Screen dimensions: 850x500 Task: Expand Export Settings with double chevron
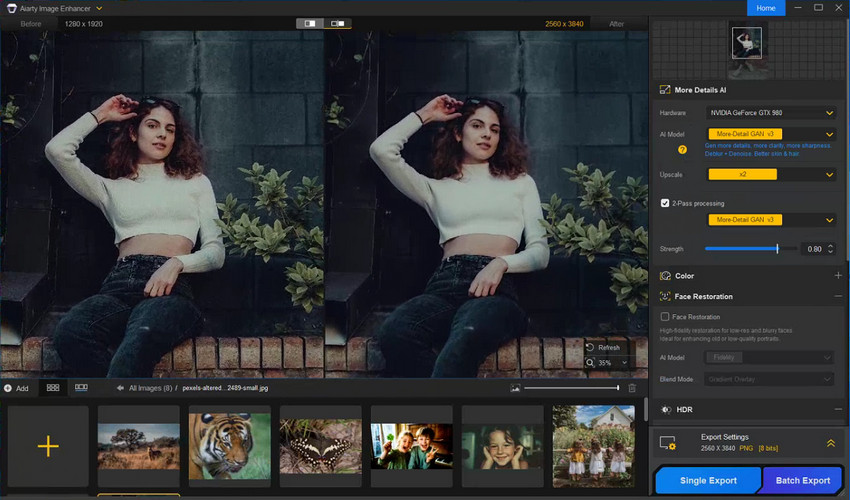pos(830,443)
